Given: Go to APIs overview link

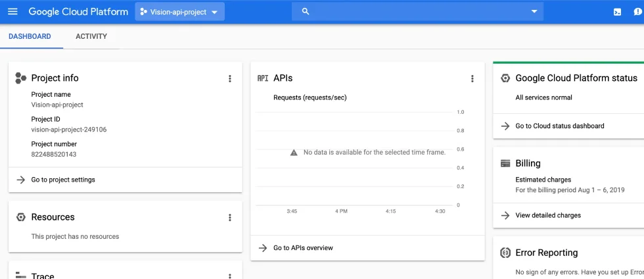Looking at the screenshot, I should coord(303,247).
